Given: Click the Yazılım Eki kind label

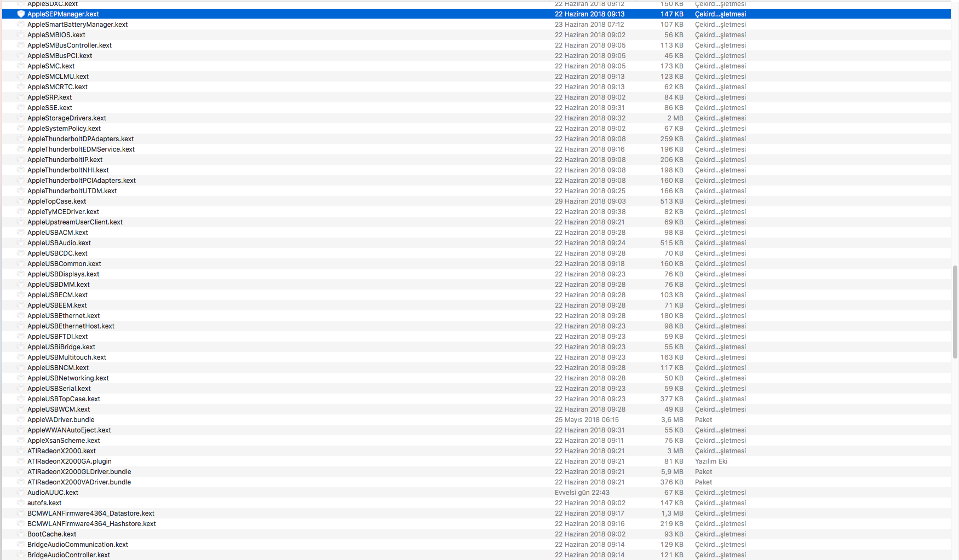Looking at the screenshot, I should [711, 461].
